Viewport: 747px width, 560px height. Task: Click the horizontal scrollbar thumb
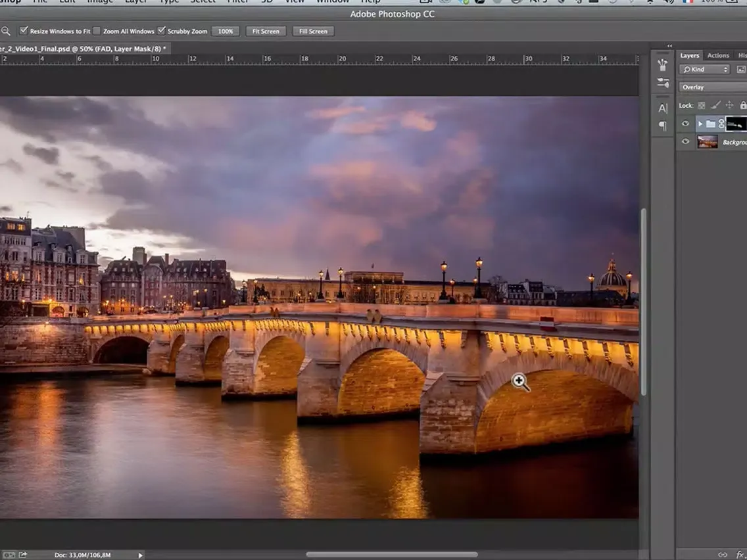coord(392,554)
